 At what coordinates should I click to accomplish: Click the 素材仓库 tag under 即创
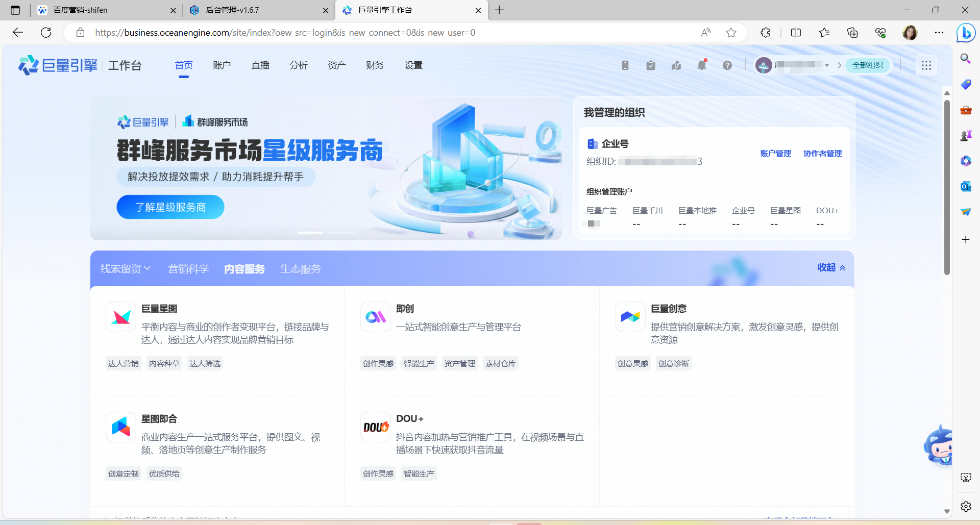(x=501, y=364)
